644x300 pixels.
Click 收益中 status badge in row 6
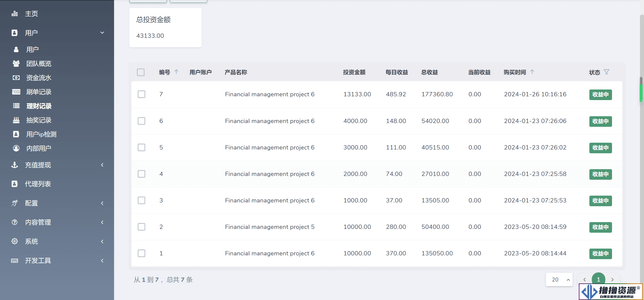(600, 121)
